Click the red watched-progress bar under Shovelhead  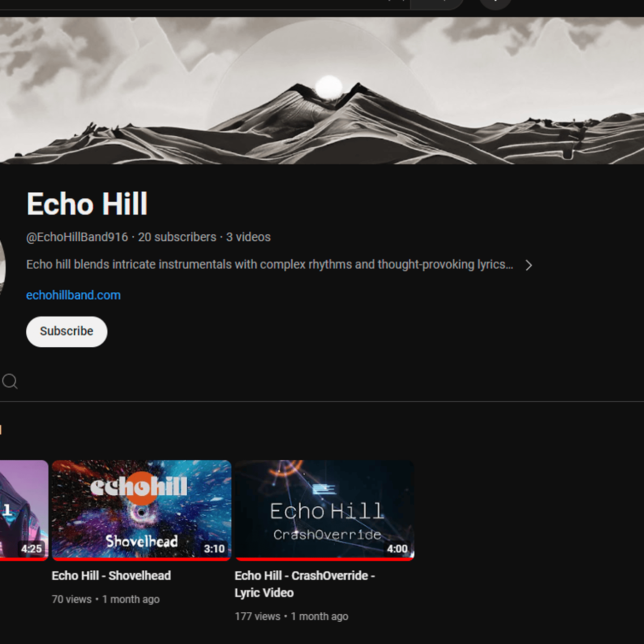pos(141,559)
